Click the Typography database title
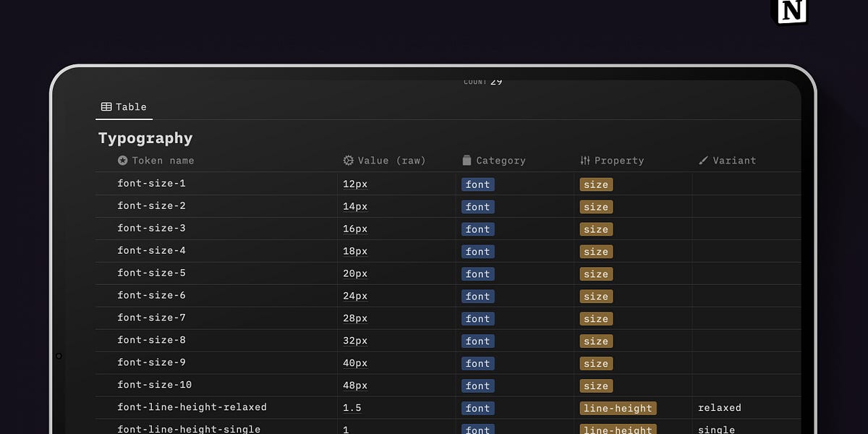 145,138
